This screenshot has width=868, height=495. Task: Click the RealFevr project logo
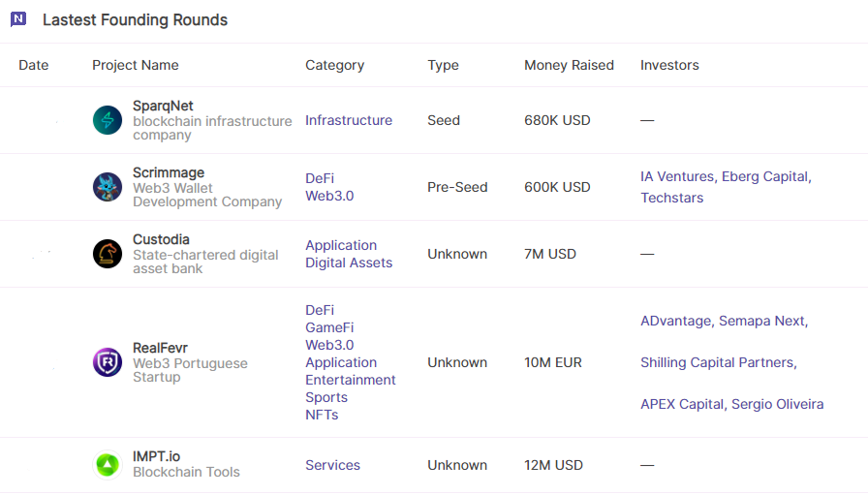pyautogui.click(x=108, y=362)
